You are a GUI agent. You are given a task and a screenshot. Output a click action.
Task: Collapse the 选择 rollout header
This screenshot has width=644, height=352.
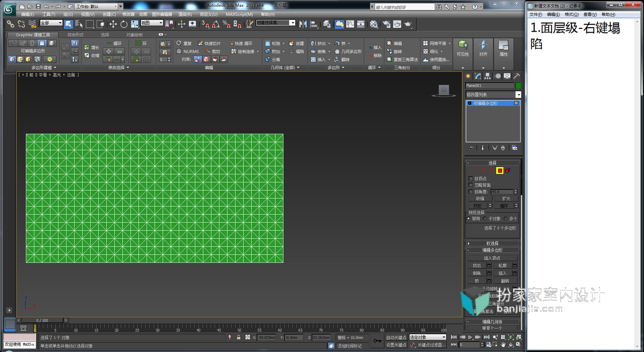click(492, 163)
